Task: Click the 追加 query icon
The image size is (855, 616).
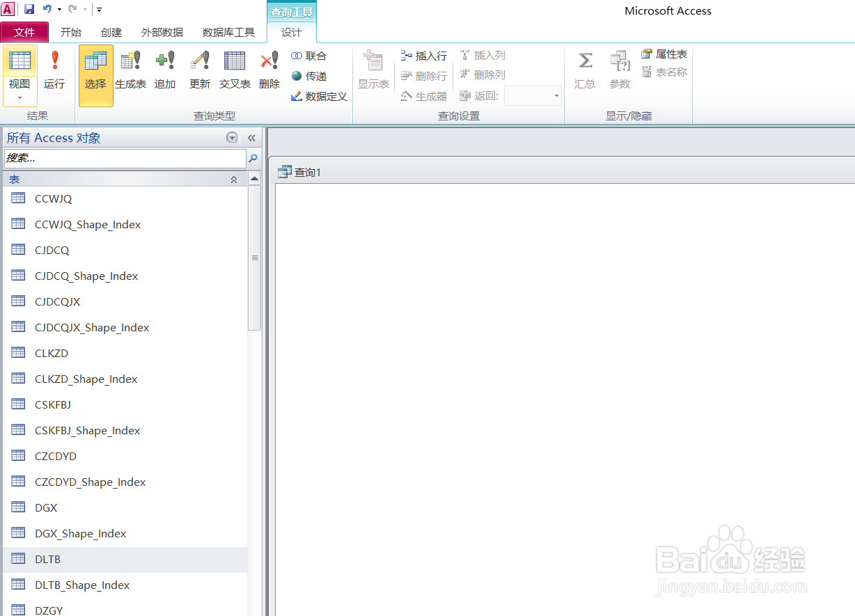Action: 165,70
